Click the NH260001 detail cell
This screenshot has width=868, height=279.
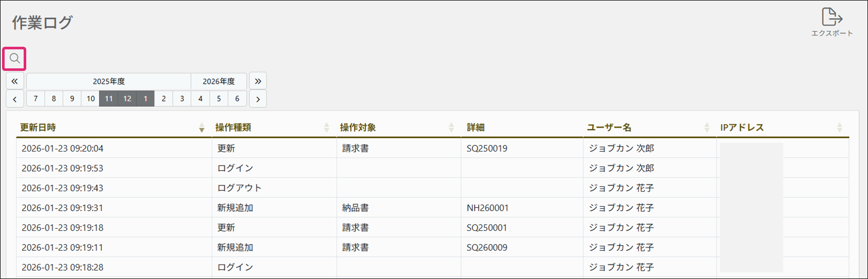(487, 208)
